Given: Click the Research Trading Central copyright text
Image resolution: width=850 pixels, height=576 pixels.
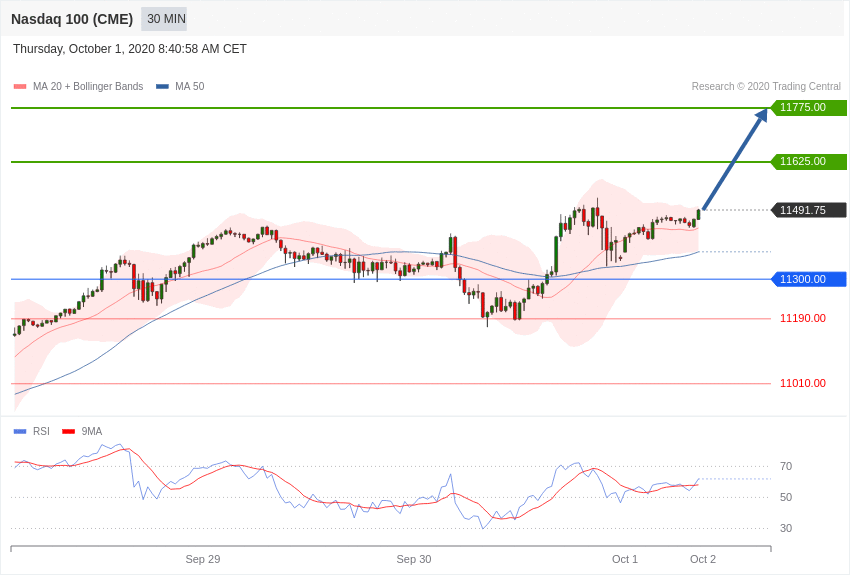Looking at the screenshot, I should [766, 87].
